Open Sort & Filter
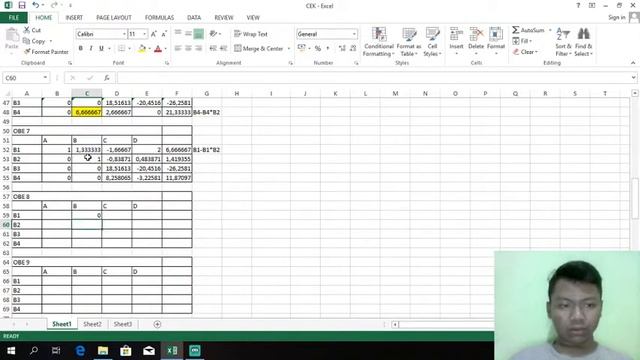 563,42
